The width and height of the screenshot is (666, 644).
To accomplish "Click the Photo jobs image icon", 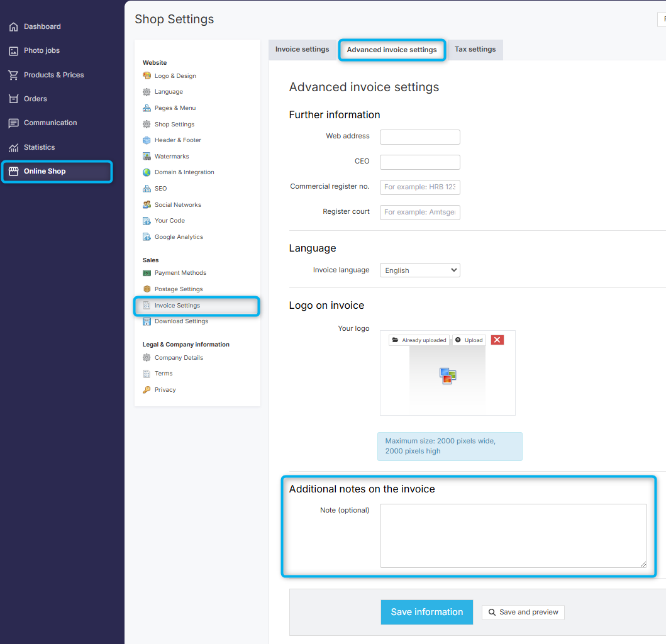I will (14, 51).
